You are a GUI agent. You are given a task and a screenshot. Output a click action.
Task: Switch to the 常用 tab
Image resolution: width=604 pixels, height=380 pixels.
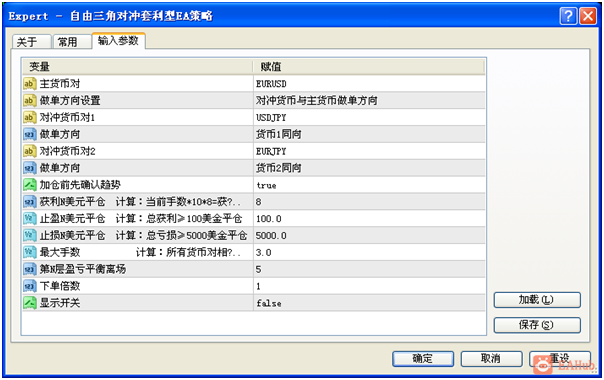click(x=71, y=42)
